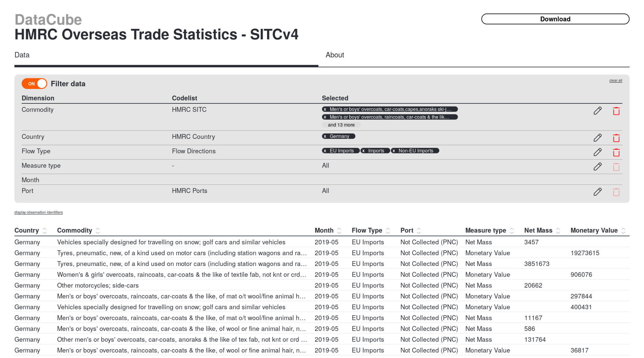Edit the Port filter with pencil icon
Screen dimensions: 644x358
(x=597, y=192)
